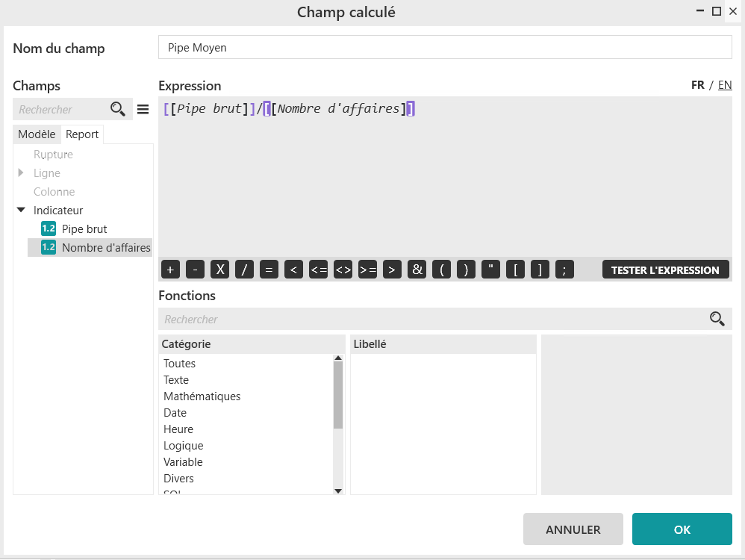Click the Fonctions search magnifier icon
The image size is (745, 560).
click(717, 320)
